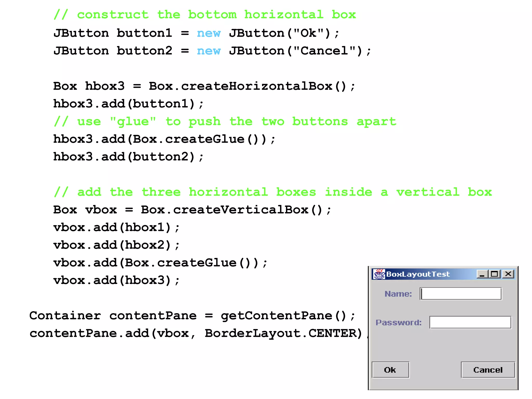Click the line "vbox.add(hbox2);"
Viewport: 532px width, 399px height.
point(117,245)
